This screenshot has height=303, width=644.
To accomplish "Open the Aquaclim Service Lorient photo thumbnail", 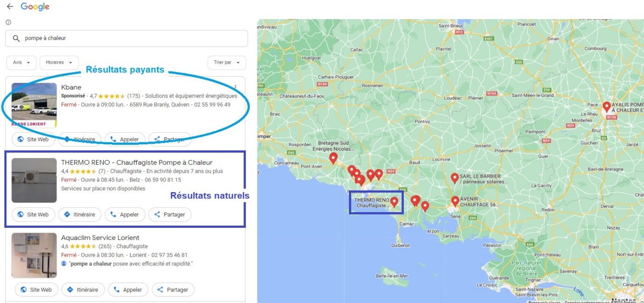I will click(x=34, y=256).
